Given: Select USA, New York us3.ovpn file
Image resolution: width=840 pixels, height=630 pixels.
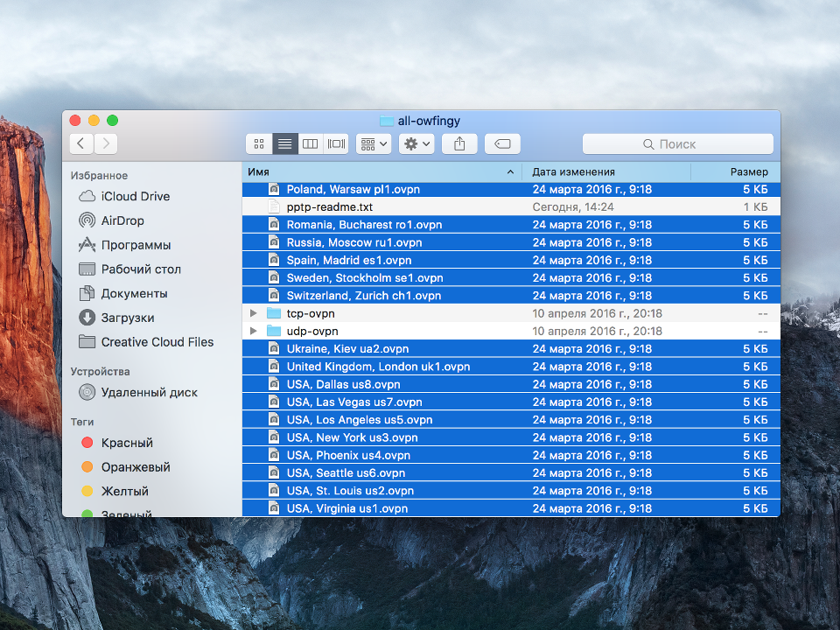Looking at the screenshot, I should pos(511,437).
